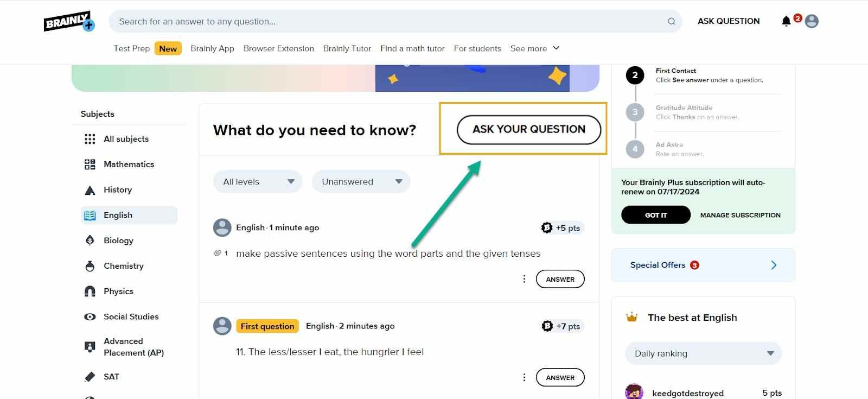Click the search magnifier icon
The width and height of the screenshot is (868, 399).
tap(672, 22)
